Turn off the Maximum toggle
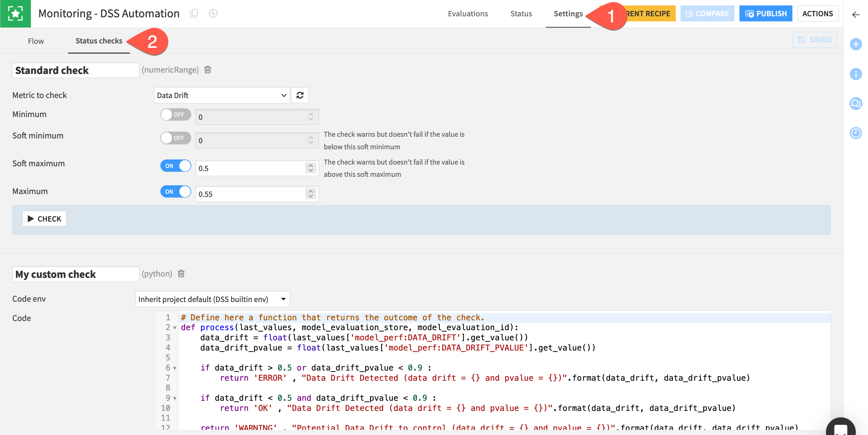 click(176, 192)
